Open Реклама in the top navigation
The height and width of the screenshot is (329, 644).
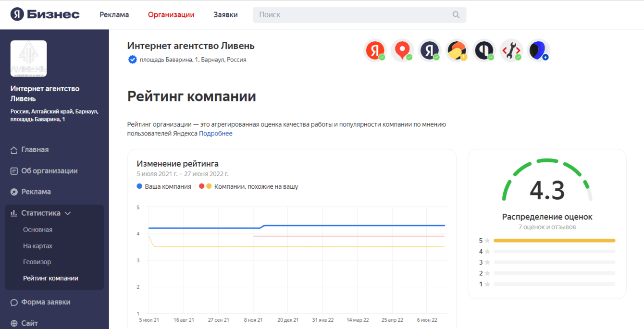pyautogui.click(x=114, y=14)
